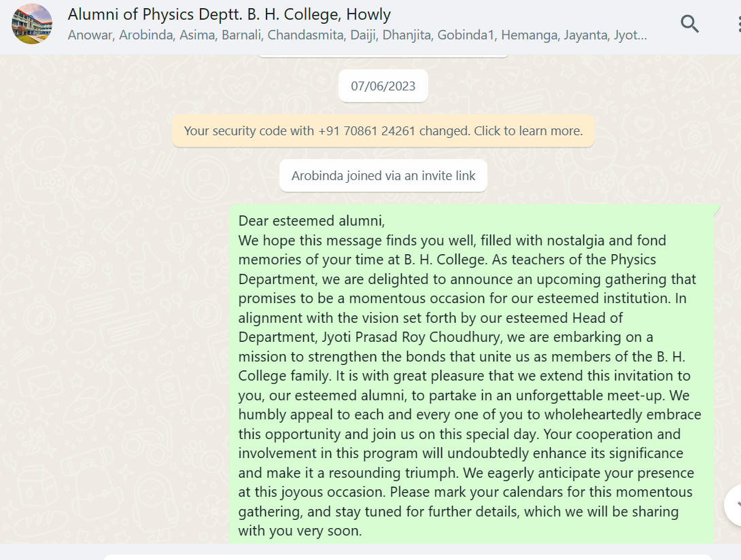Click the 07/06/2023 date chip
Screen dimensions: 741x560
(383, 86)
